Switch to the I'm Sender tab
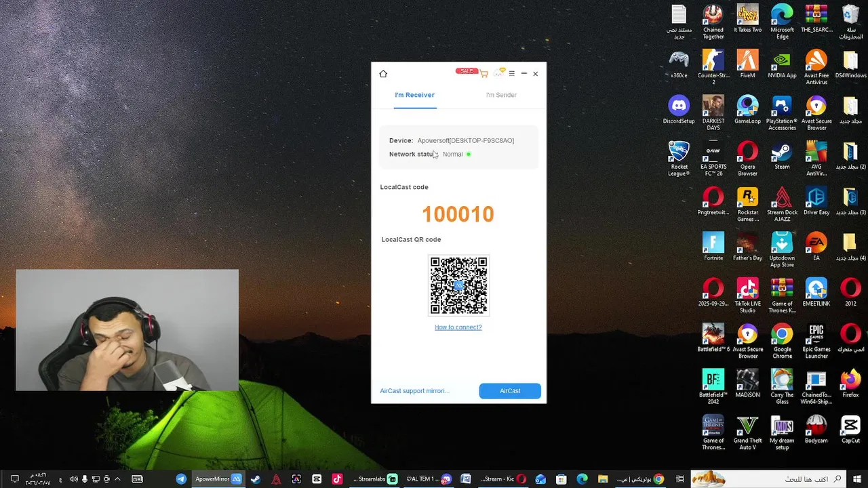868x488 pixels. 501,95
